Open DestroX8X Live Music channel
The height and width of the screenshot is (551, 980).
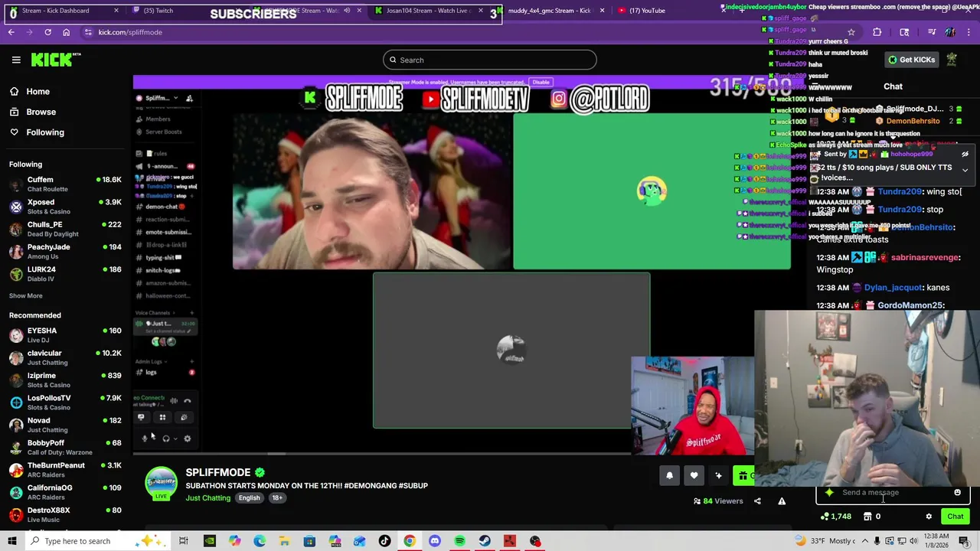click(x=65, y=514)
